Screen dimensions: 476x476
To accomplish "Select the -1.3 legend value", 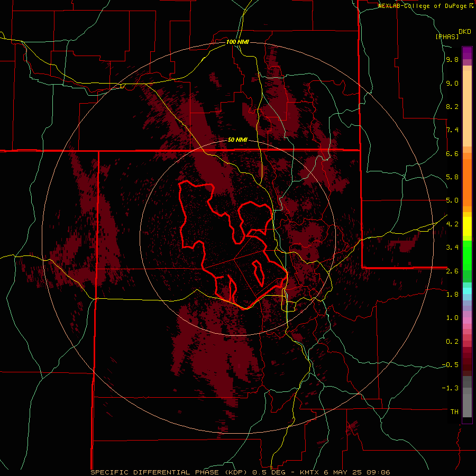I will (x=450, y=388).
